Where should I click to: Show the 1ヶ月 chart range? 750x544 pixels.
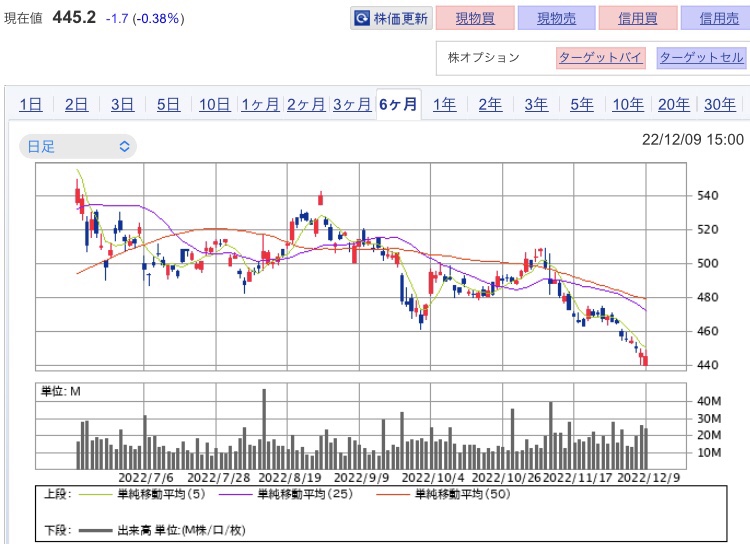coord(260,104)
